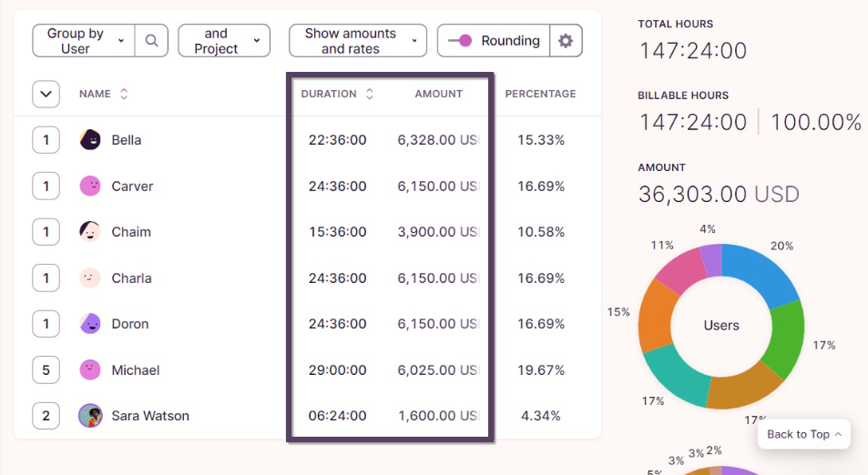Open the Group by User dropdown

84,41
